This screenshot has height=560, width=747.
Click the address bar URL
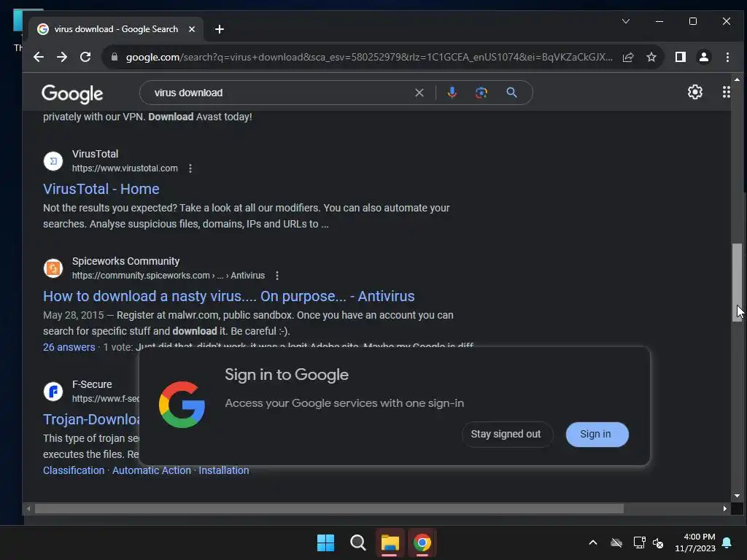click(368, 57)
